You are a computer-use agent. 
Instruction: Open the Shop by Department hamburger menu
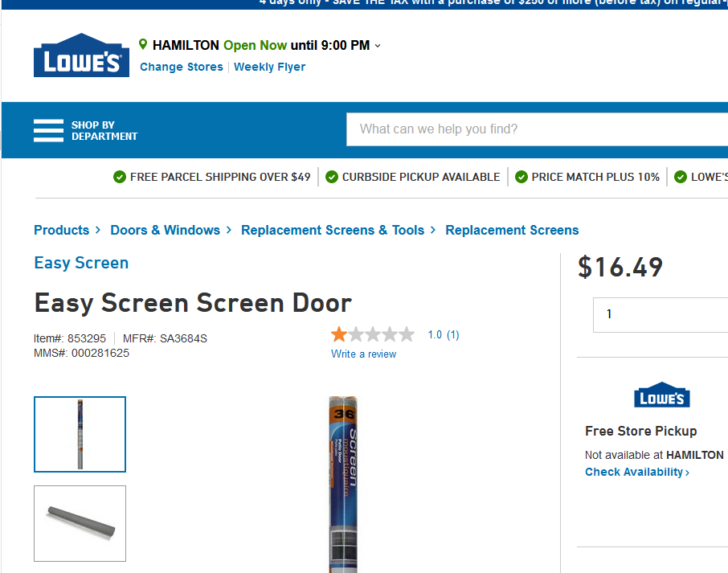pos(48,130)
